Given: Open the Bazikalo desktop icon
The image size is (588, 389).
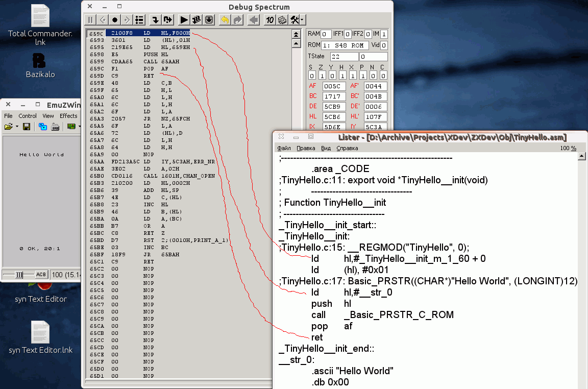Looking at the screenshot, I should coord(40,65).
